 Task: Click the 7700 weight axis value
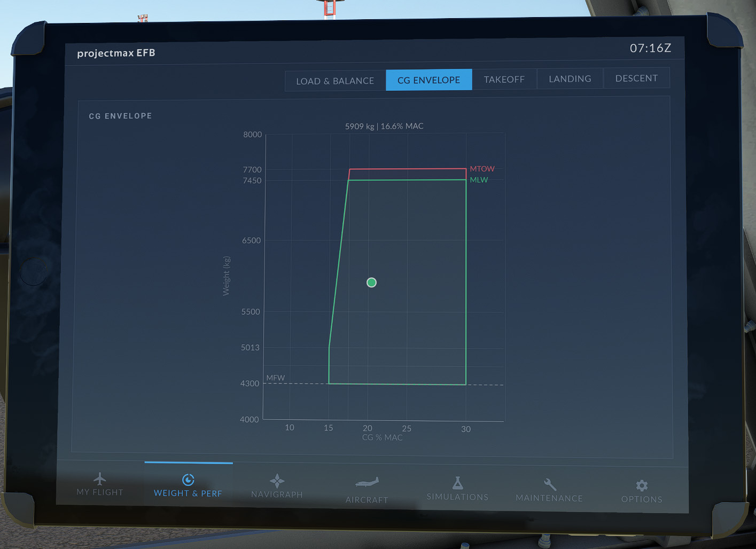point(252,169)
